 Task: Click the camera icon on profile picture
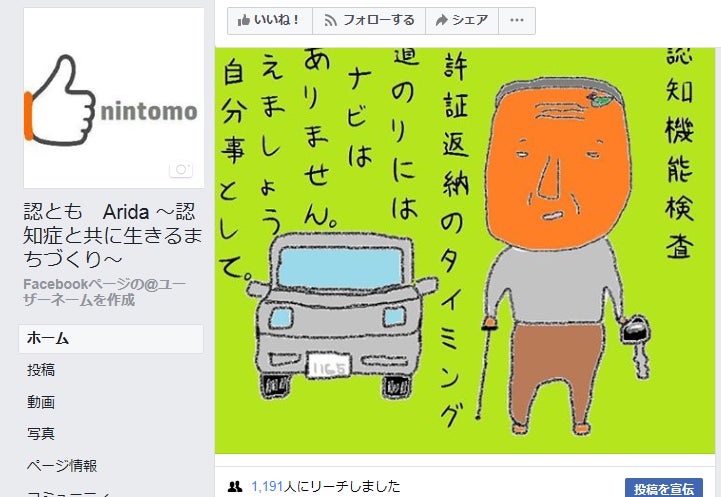point(181,169)
